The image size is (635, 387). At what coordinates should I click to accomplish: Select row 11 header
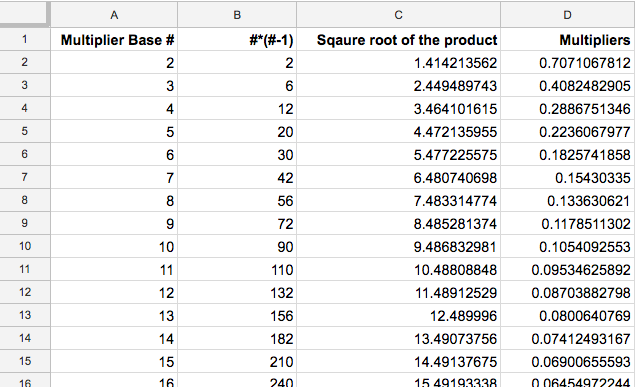coord(25,269)
